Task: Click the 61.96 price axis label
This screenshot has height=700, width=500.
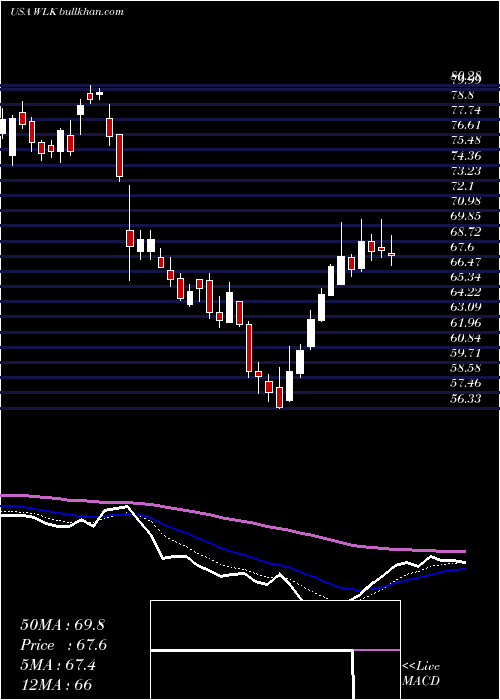Action: [x=466, y=322]
